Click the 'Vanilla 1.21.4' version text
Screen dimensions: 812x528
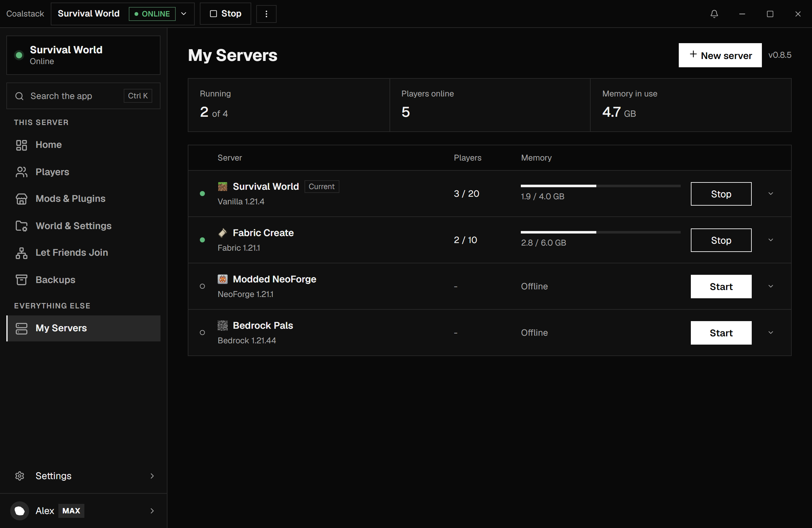tap(241, 202)
